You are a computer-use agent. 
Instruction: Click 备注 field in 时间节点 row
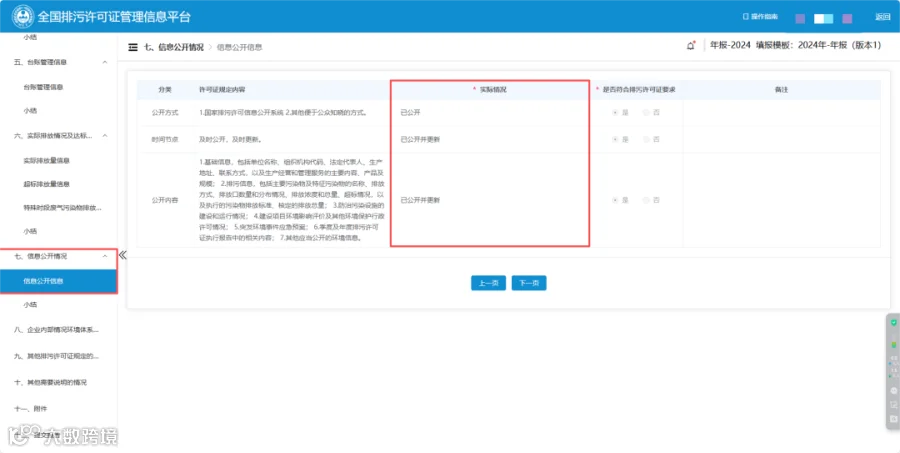781,140
